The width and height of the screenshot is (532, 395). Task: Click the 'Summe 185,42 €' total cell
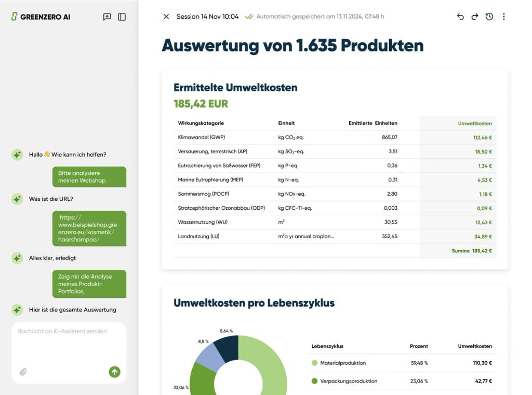[x=472, y=251]
